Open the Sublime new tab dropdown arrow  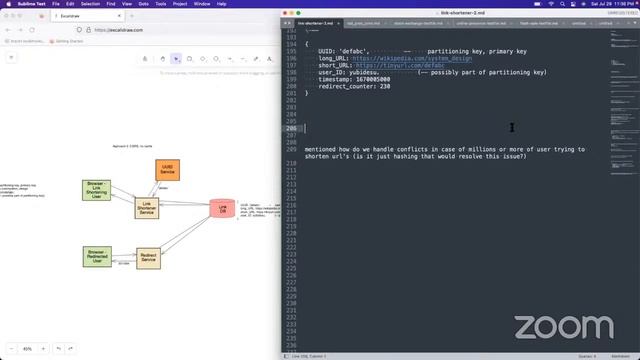[635, 23]
